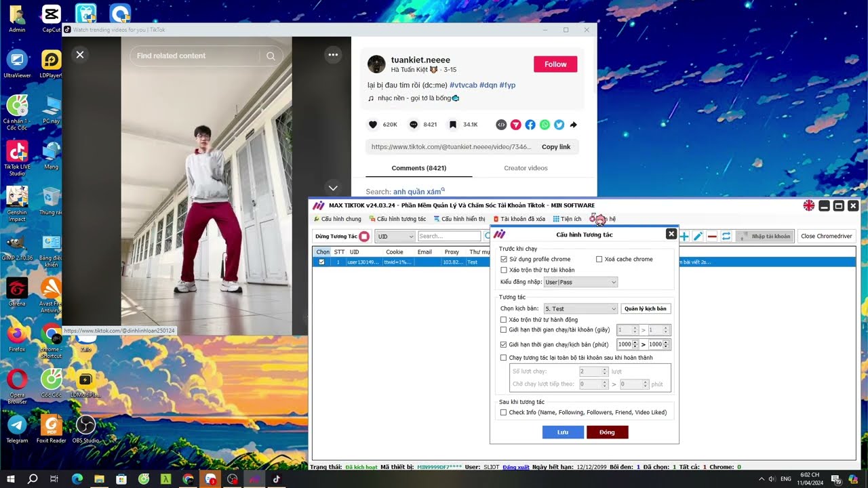The height and width of the screenshot is (488, 868).
Task: Open the CapCut desktop shortcut
Action: pos(52,18)
